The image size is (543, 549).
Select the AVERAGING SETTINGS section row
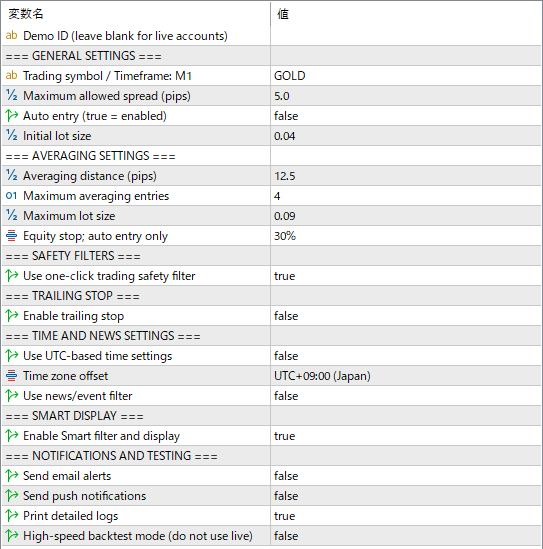(271, 155)
